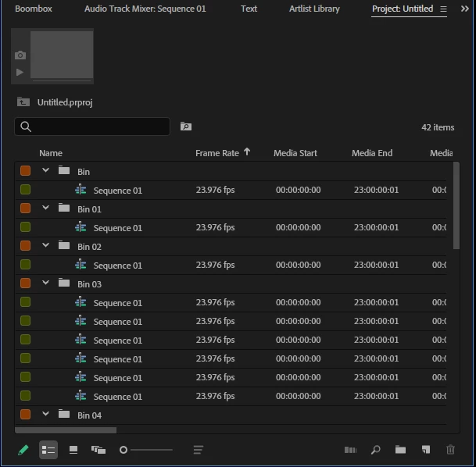
Task: Sort by the Name column header
Action: click(x=51, y=153)
